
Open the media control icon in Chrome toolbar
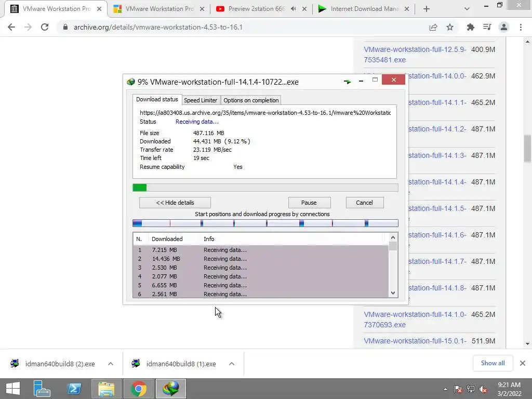pos(487,27)
